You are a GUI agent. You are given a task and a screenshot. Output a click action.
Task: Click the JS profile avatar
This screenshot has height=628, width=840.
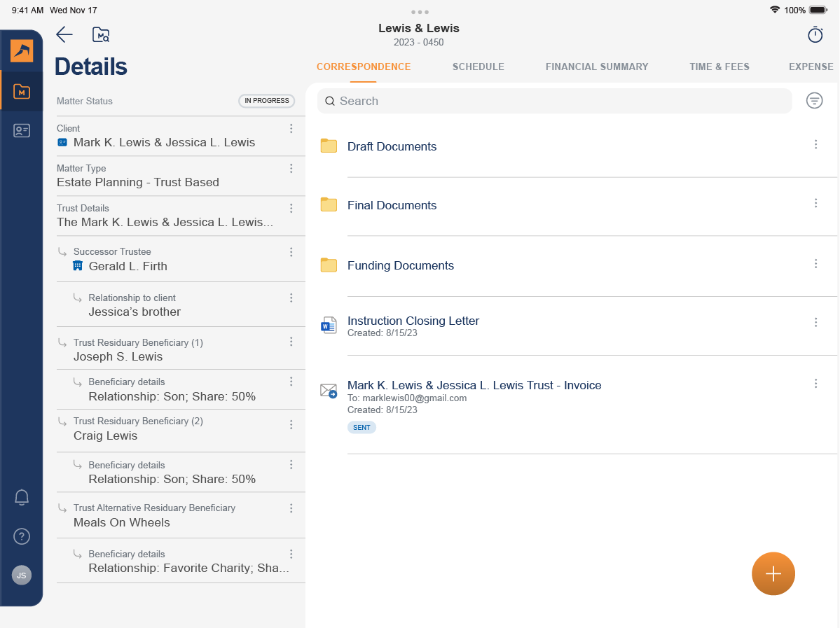[x=21, y=575]
